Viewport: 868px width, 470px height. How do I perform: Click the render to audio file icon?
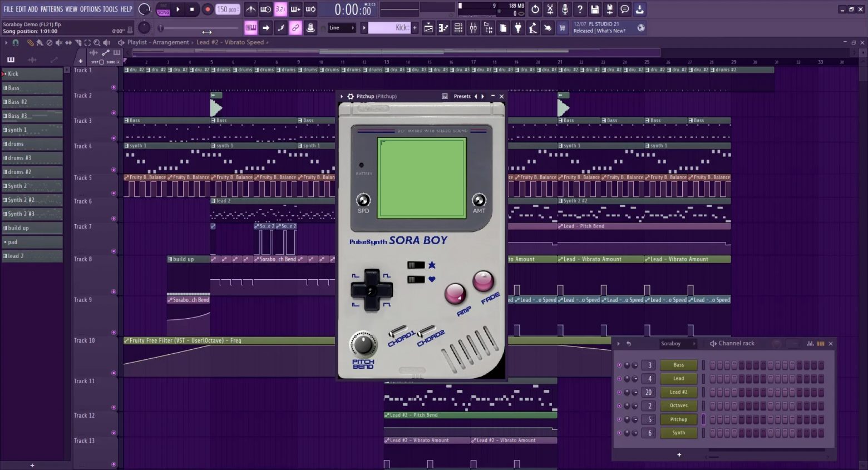click(610, 9)
